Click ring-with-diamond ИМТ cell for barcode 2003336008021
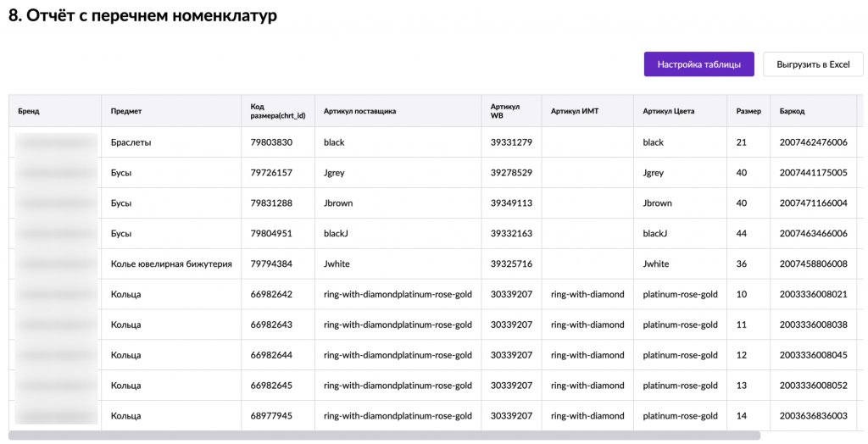This screenshot has height=444, width=868. 587,295
